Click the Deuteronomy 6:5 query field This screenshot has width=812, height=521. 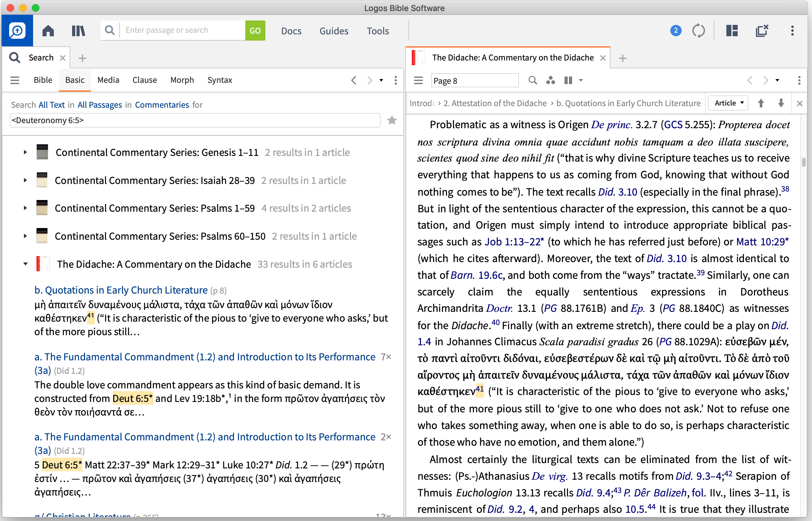point(195,120)
